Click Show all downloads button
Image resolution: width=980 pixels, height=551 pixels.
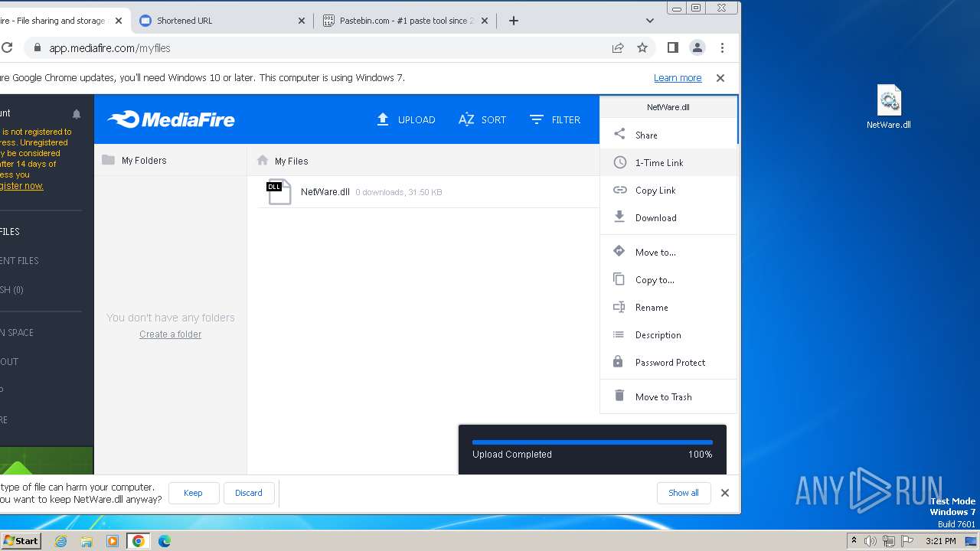[x=683, y=493]
